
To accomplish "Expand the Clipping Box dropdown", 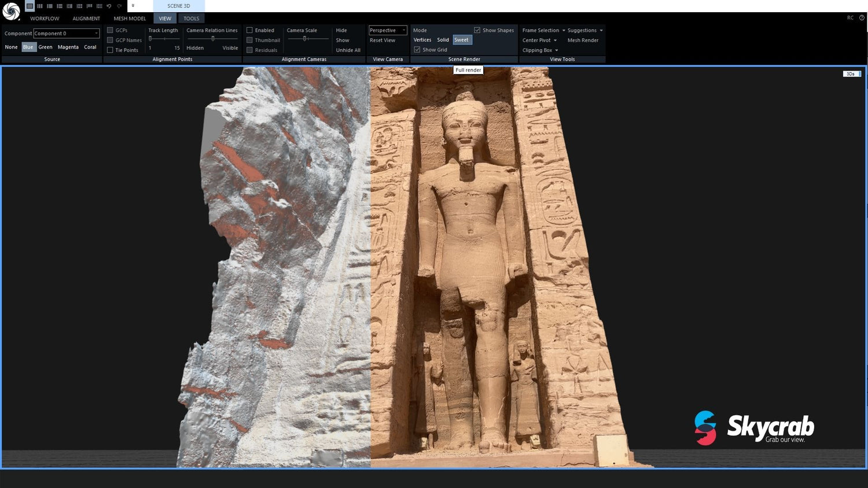I will 555,50.
